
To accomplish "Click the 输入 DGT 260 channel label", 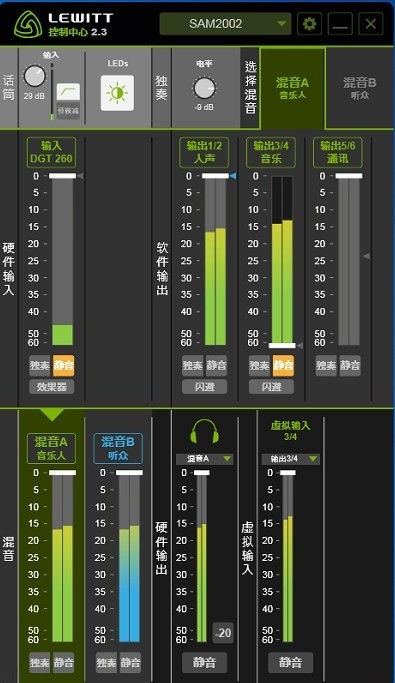I will point(51,152).
